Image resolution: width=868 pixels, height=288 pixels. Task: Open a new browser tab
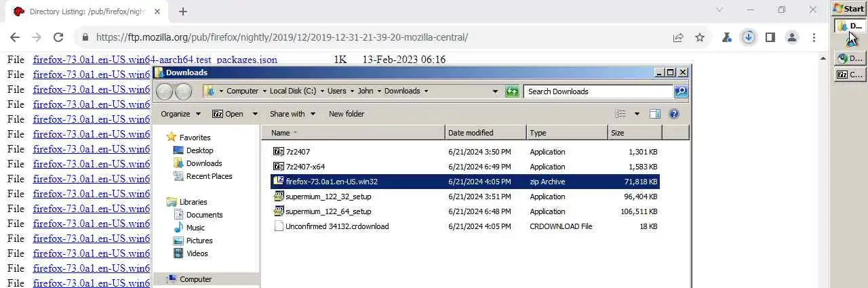click(183, 11)
